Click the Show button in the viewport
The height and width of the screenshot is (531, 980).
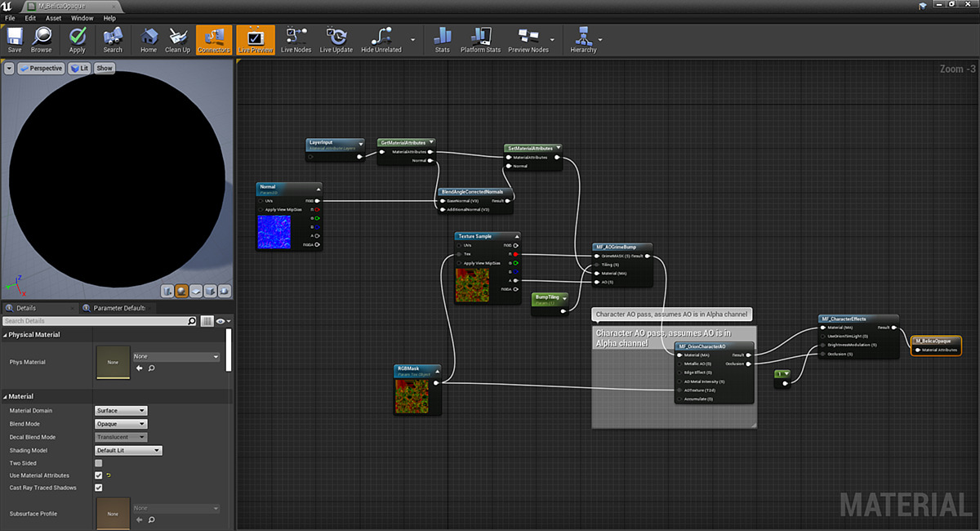104,68
